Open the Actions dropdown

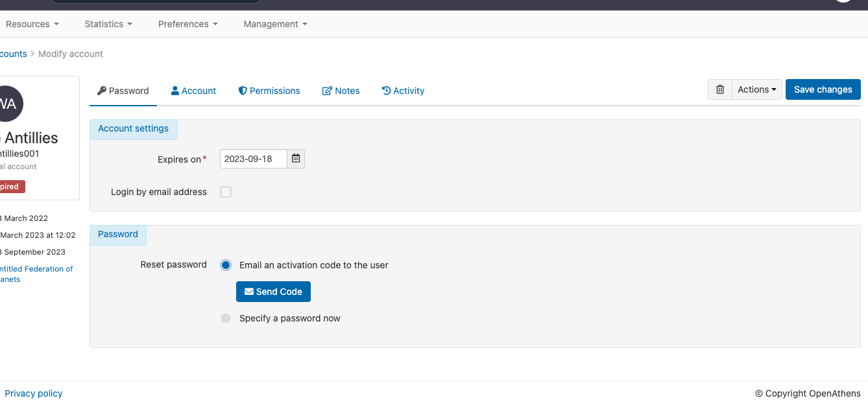[756, 89]
